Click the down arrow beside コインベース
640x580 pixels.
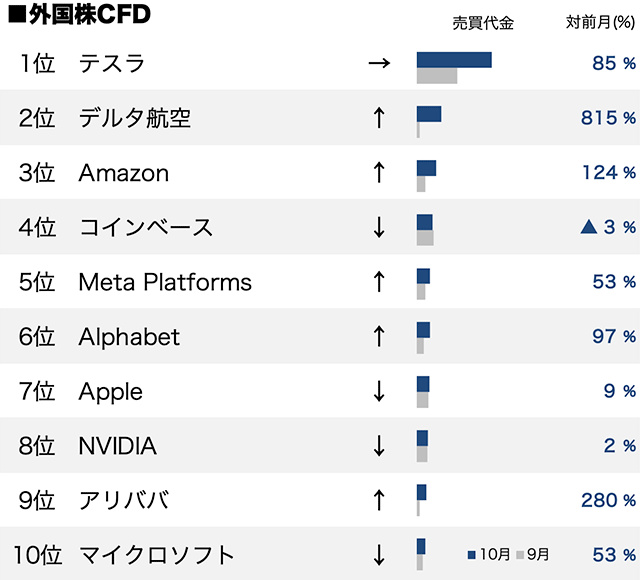click(x=378, y=227)
